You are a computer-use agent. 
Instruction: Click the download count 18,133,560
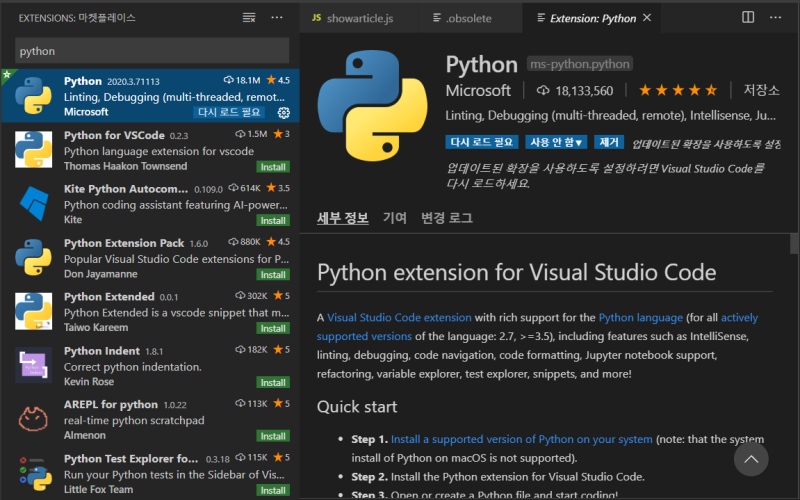point(575,91)
